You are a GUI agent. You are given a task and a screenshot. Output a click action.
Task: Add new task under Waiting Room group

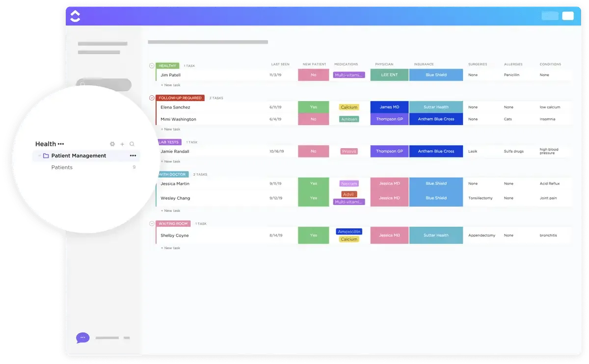click(x=170, y=248)
